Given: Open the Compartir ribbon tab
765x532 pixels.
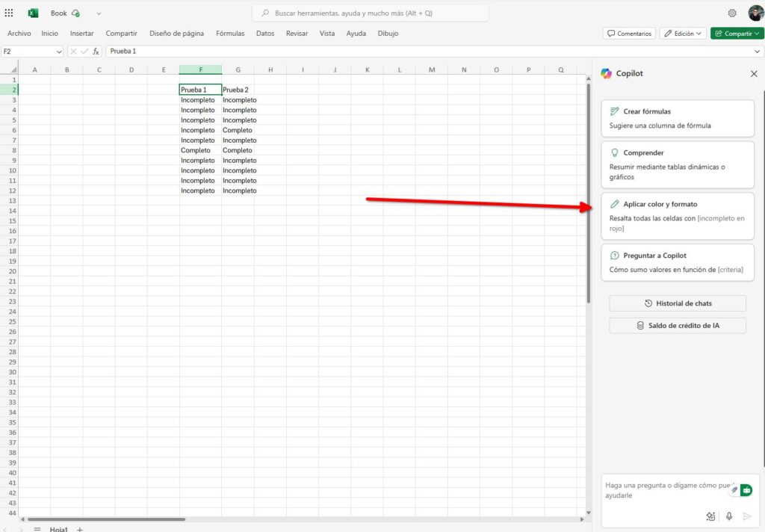Looking at the screenshot, I should [122, 33].
